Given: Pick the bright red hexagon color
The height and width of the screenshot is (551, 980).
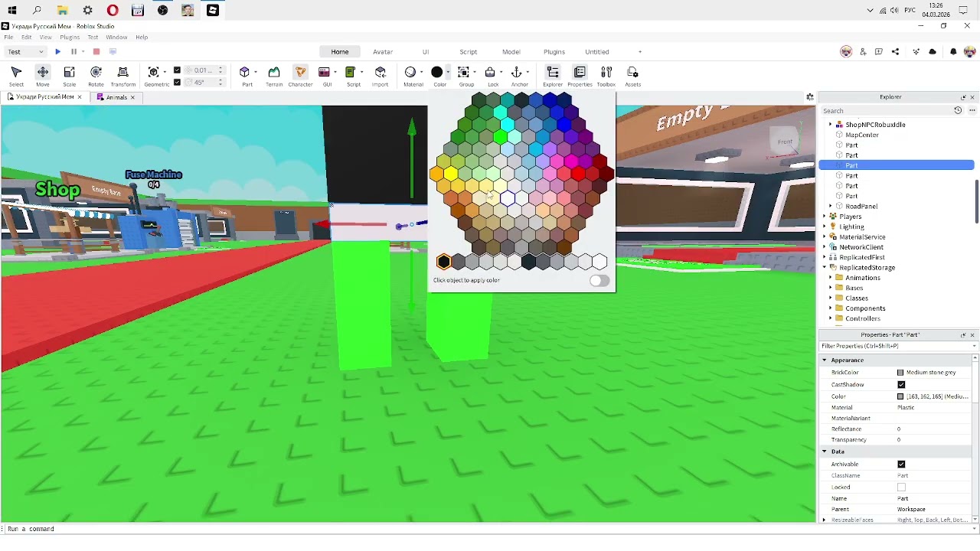Looking at the screenshot, I should pos(578,175).
